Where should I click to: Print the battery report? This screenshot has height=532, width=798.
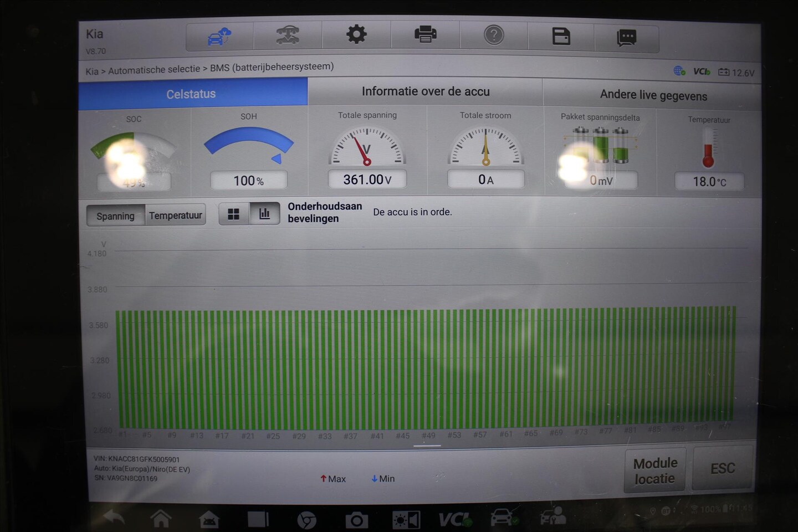(x=425, y=35)
